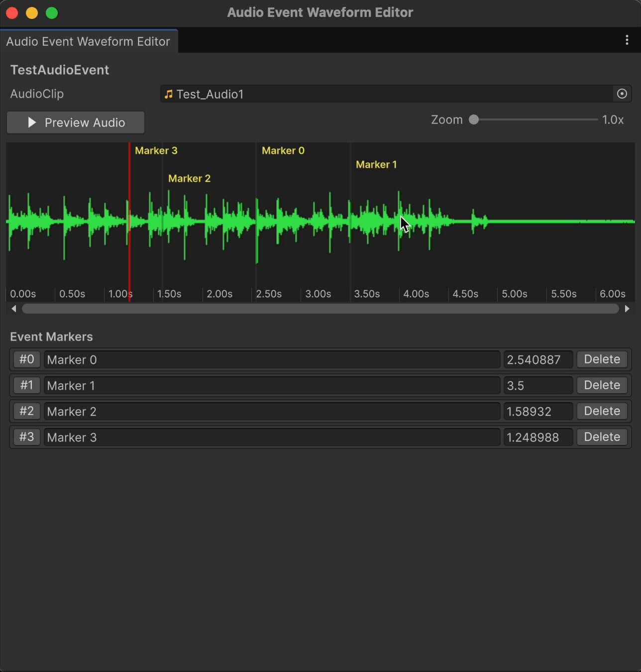Select the Marker 1 label on waveform
Image resolution: width=641 pixels, height=672 pixels.
[376, 164]
